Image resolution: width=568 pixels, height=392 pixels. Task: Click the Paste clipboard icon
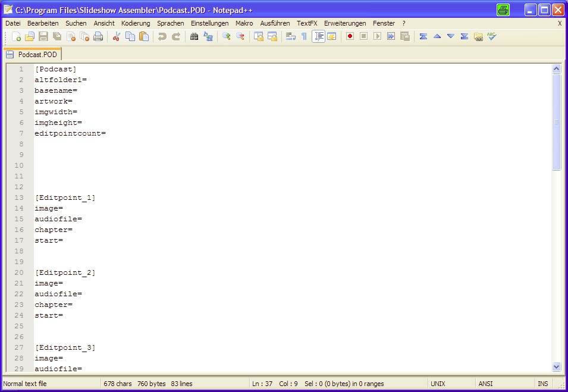tap(144, 37)
